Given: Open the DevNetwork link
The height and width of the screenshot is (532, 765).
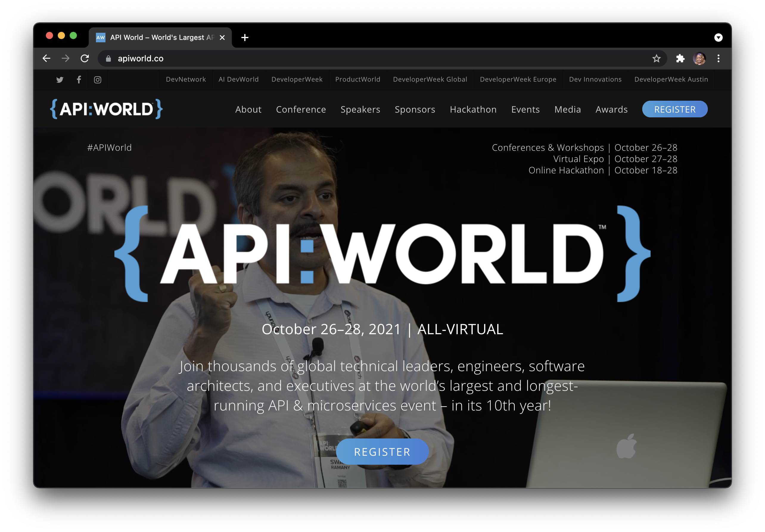Looking at the screenshot, I should [186, 80].
